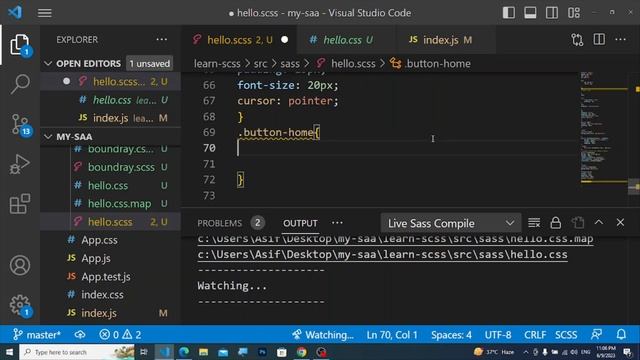
Task: Open the Customize Layout icon
Action: click(x=573, y=13)
